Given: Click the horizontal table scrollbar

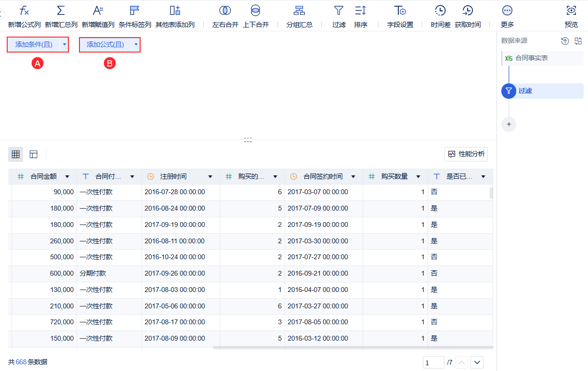Looking at the screenshot, I should pos(353,347).
